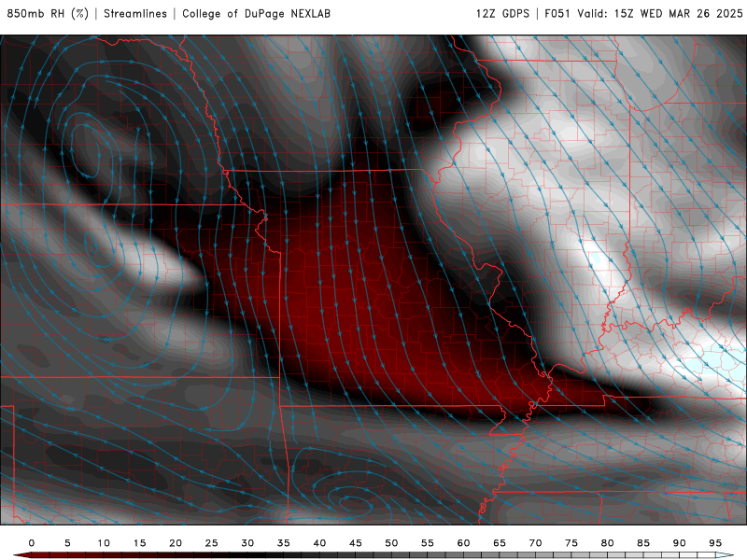Click the "30" color scale label
The height and width of the screenshot is (560, 747).
tap(247, 543)
